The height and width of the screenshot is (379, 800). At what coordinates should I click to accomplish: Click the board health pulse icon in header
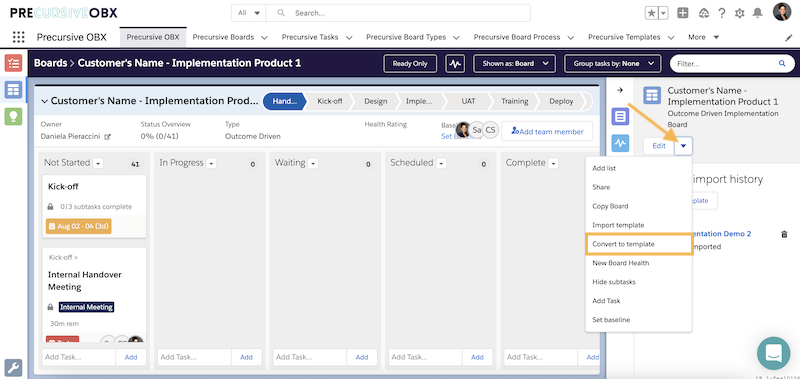point(455,64)
